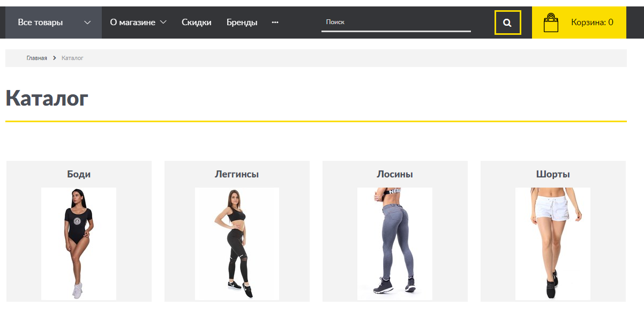Go to the Бренды page
The image size is (644, 320).
242,23
